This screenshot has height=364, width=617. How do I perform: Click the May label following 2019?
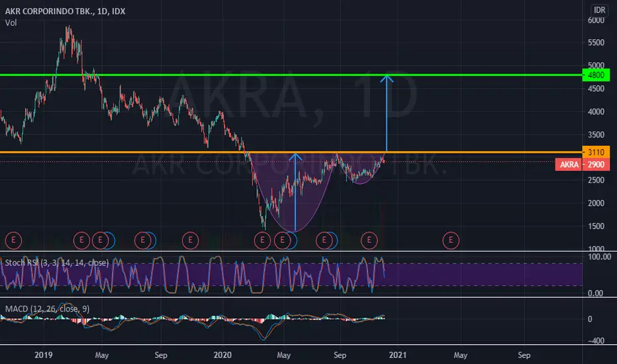101,355
